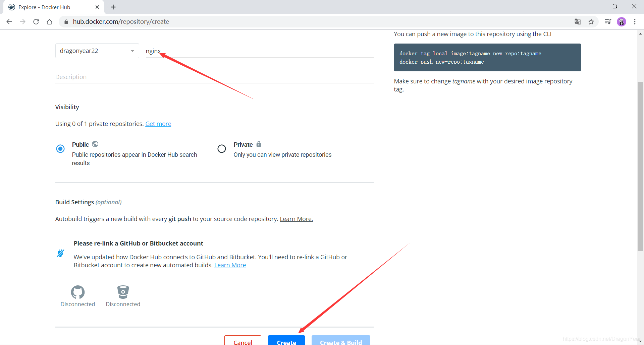Click the browser forward arrow
This screenshot has width=644, height=345.
(x=22, y=22)
